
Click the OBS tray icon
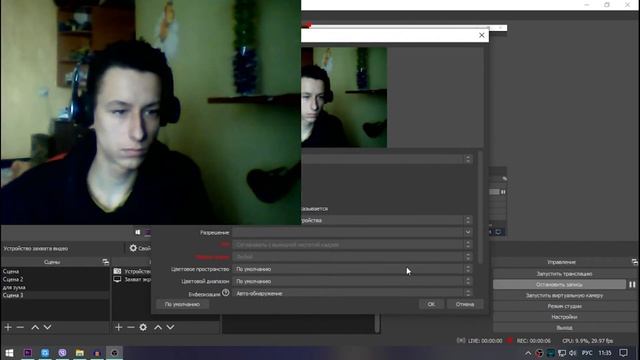(x=539, y=353)
